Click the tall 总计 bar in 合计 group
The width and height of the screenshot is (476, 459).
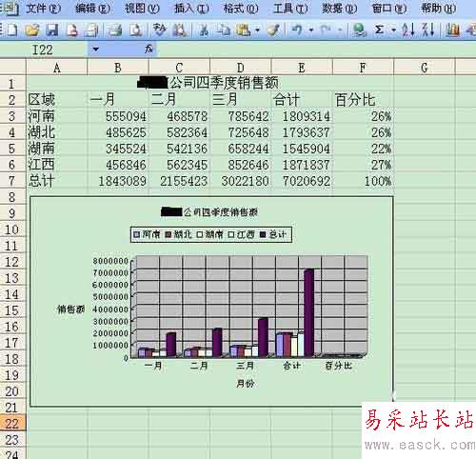(x=309, y=312)
